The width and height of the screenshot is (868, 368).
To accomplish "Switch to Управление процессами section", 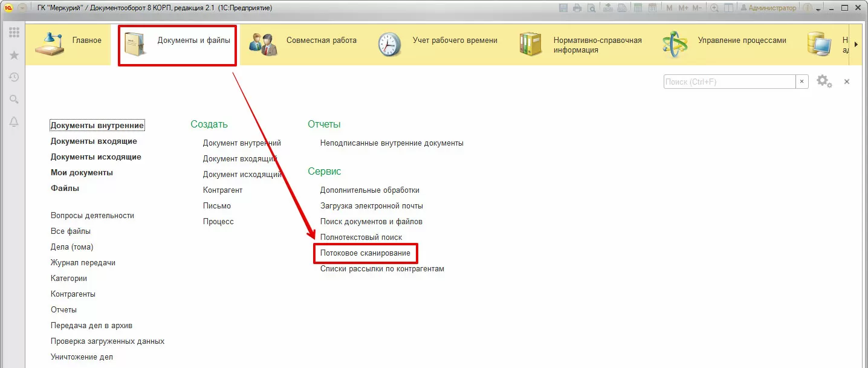I will click(x=725, y=45).
